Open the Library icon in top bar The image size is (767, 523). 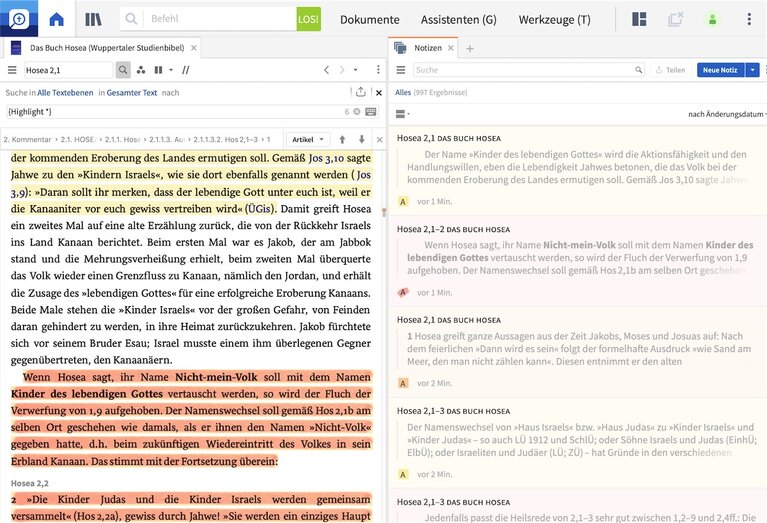(93, 19)
